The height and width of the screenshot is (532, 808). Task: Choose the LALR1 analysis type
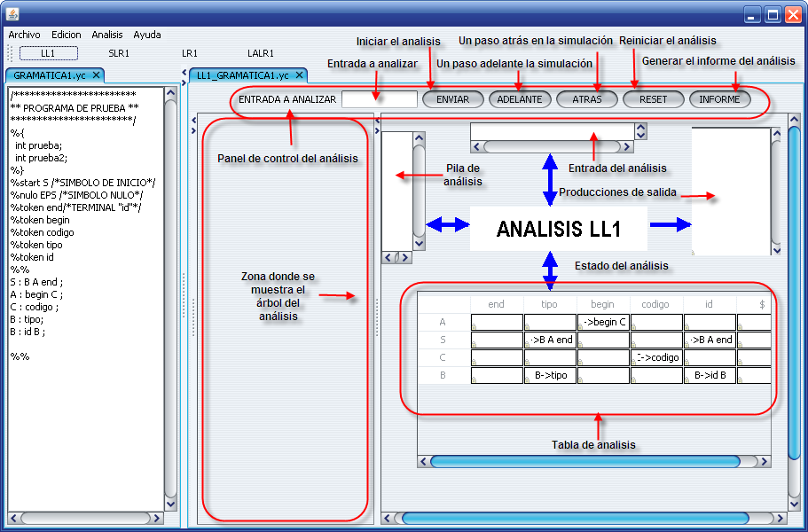(261, 53)
